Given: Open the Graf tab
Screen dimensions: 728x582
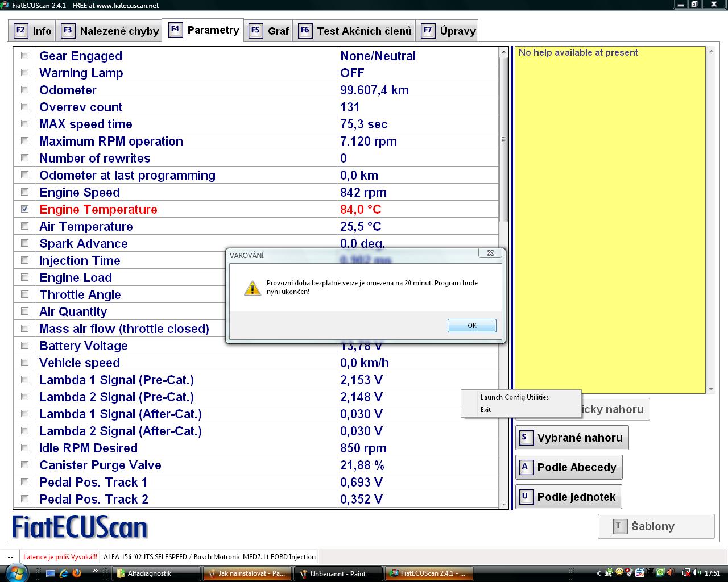Looking at the screenshot, I should pos(270,31).
